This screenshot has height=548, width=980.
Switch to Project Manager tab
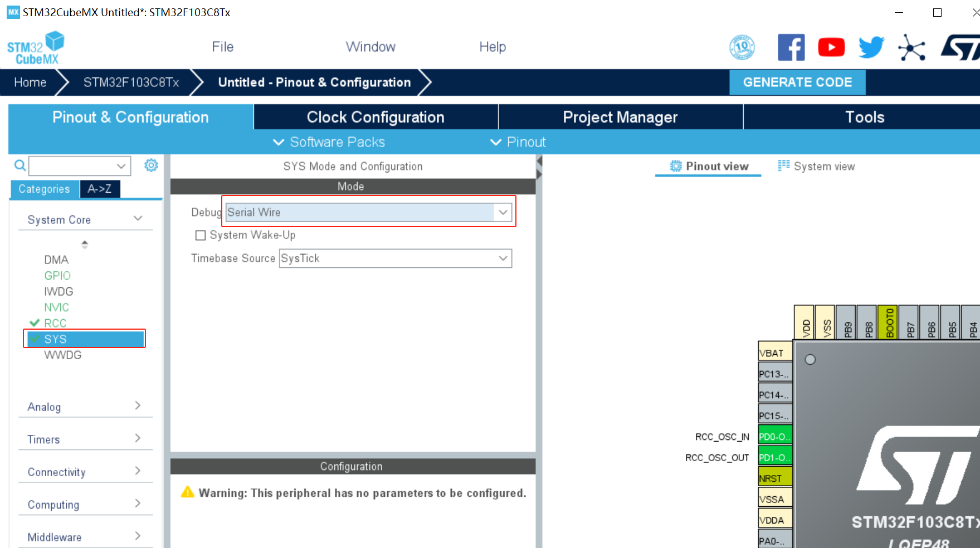click(x=620, y=117)
